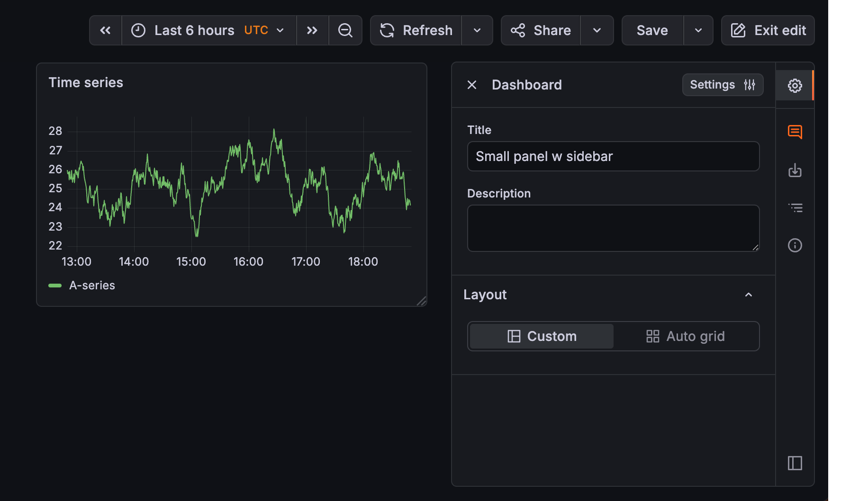Open the comments panel icon in sidebar
Screen dimensions: 868x501
795,132
